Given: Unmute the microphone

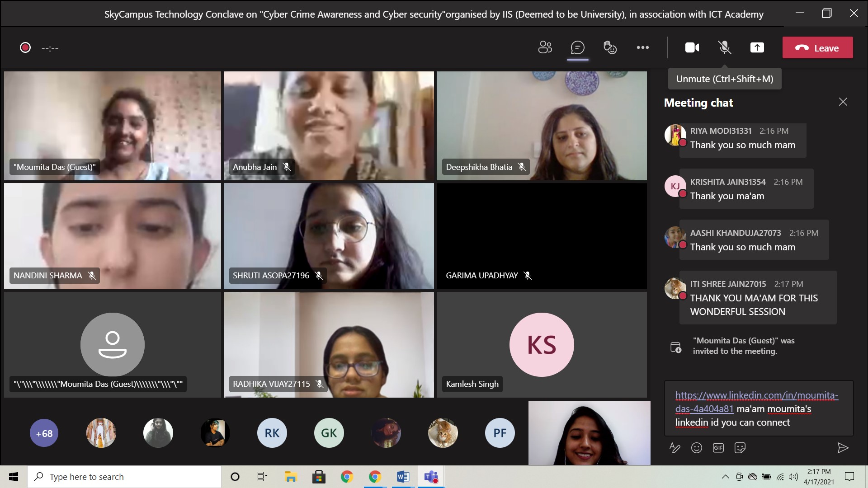Looking at the screenshot, I should [724, 47].
